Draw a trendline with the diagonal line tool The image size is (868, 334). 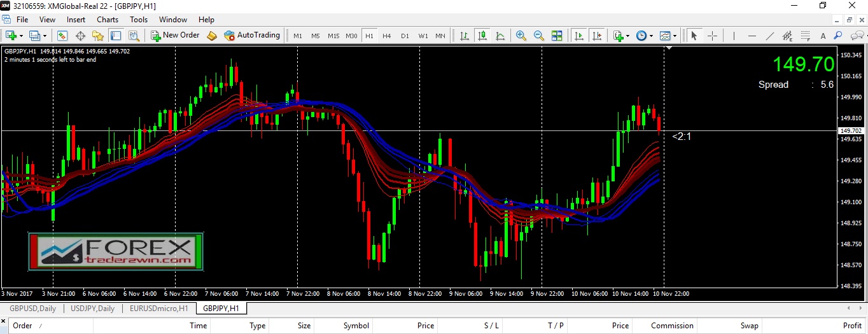[x=769, y=36]
